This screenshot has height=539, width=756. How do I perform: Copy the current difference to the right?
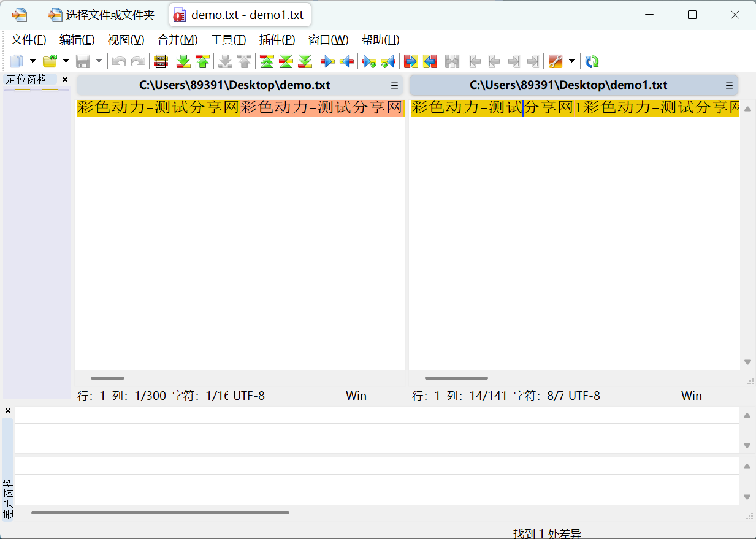click(329, 61)
